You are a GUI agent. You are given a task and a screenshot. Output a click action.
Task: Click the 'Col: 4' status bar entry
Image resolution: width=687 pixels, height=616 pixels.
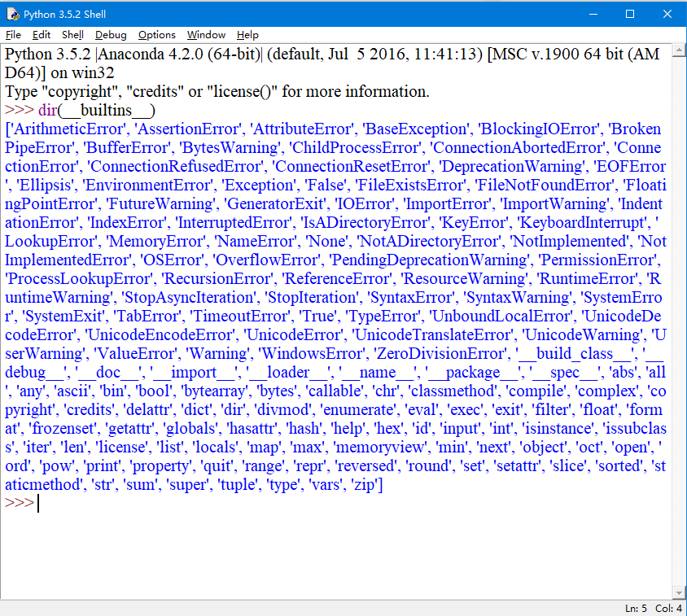[668, 608]
